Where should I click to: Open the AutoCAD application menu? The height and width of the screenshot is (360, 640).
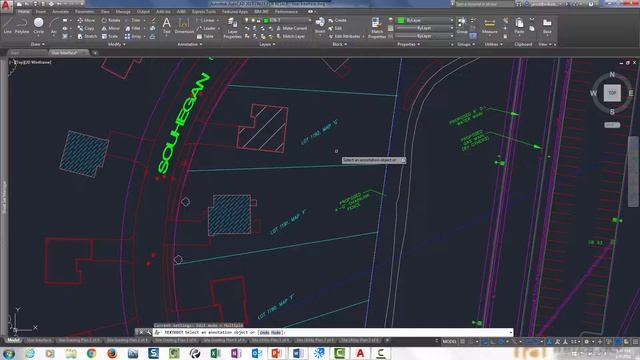click(x=6, y=6)
